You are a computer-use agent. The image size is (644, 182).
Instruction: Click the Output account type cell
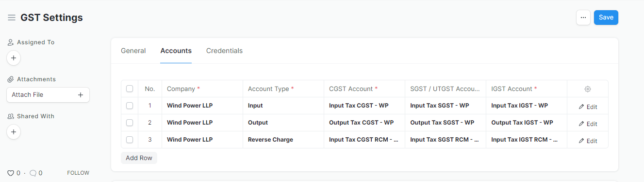pos(283,123)
